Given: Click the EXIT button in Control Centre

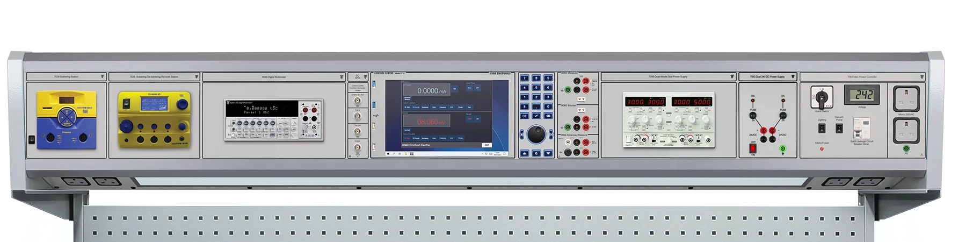Looking at the screenshot, I should pos(486,145).
